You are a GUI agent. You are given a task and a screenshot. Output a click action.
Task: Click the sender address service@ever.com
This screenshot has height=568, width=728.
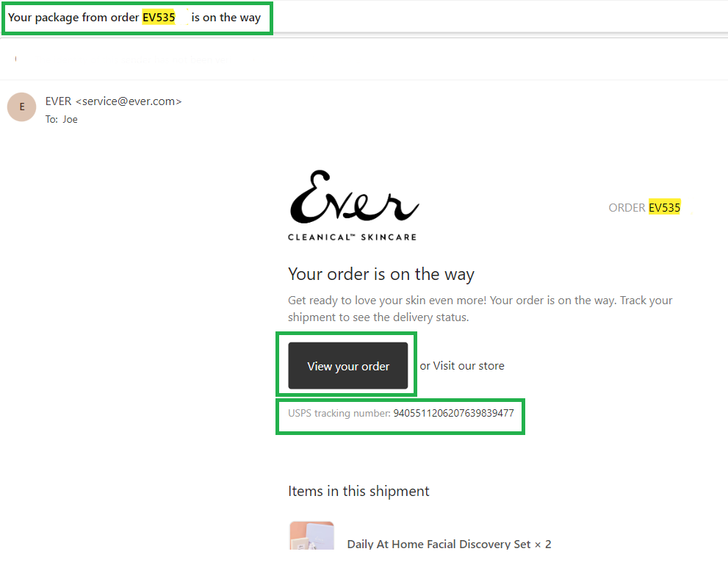[x=129, y=101]
